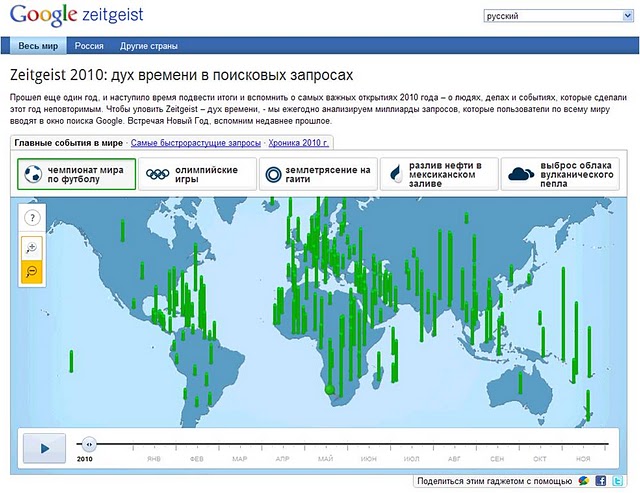Viewport: 640px width, 493px height.
Task: Share gadget via Google Buzz icon
Action: (x=584, y=481)
